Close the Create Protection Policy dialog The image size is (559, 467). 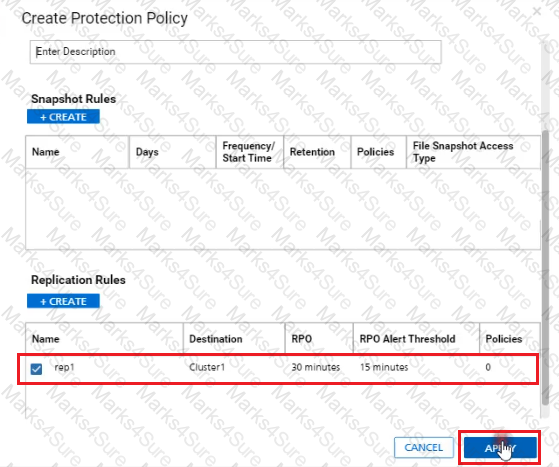pos(537,11)
